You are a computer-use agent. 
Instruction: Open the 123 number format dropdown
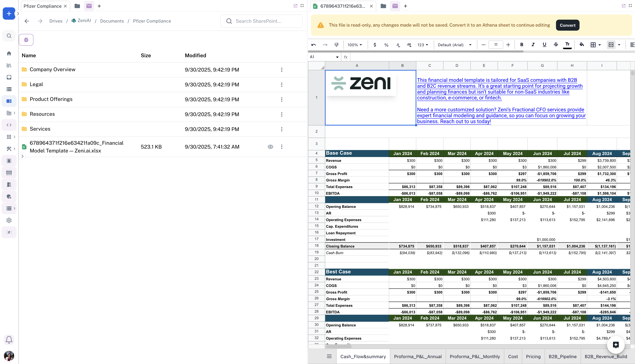[422, 45]
